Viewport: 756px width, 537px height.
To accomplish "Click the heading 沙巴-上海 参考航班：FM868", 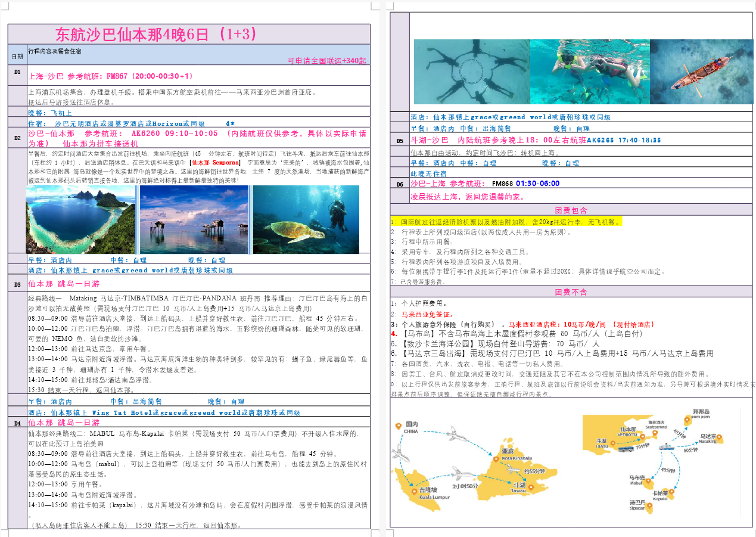I will point(486,184).
